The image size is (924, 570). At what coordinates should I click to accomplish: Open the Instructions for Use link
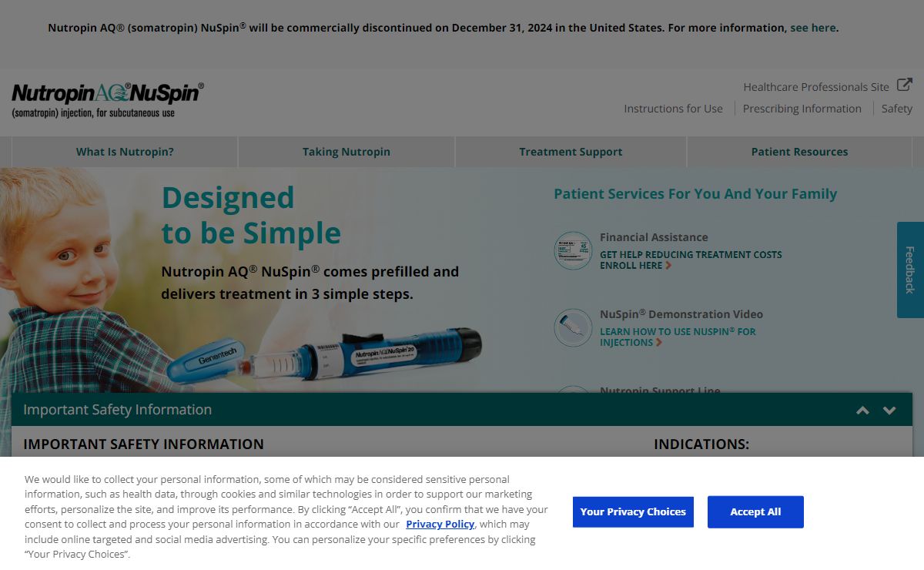tap(673, 109)
